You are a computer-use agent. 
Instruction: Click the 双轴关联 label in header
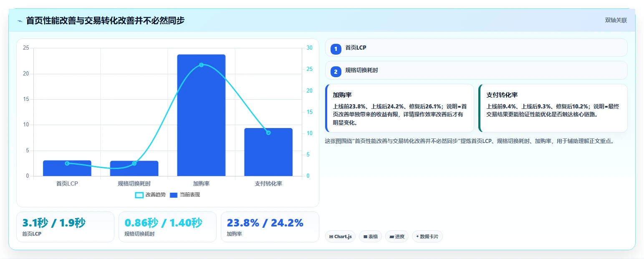pos(616,20)
